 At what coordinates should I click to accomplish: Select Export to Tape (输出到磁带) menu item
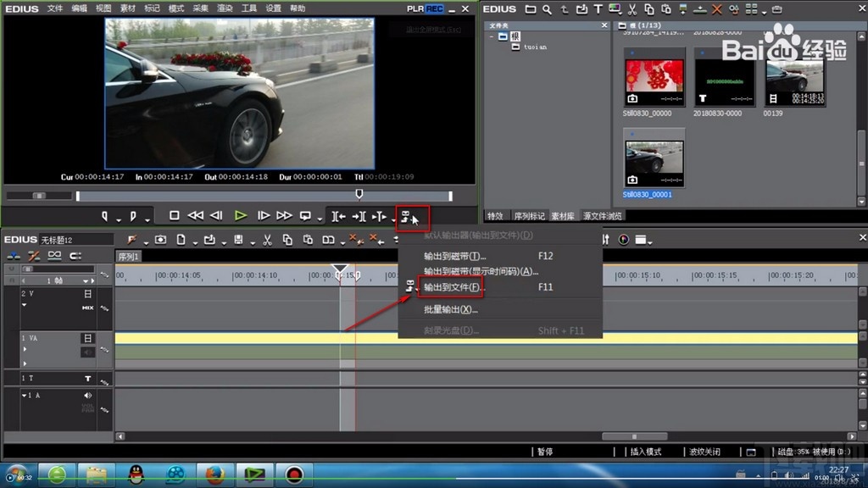click(x=455, y=256)
